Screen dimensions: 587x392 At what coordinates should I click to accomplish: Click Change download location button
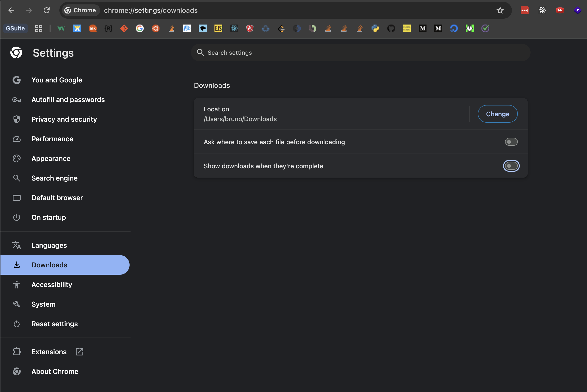tap(497, 114)
